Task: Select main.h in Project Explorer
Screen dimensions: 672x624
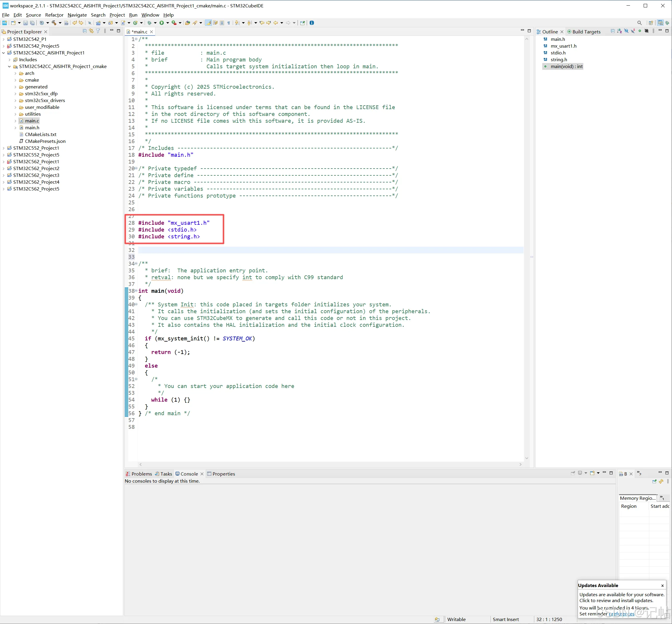Action: [32, 128]
